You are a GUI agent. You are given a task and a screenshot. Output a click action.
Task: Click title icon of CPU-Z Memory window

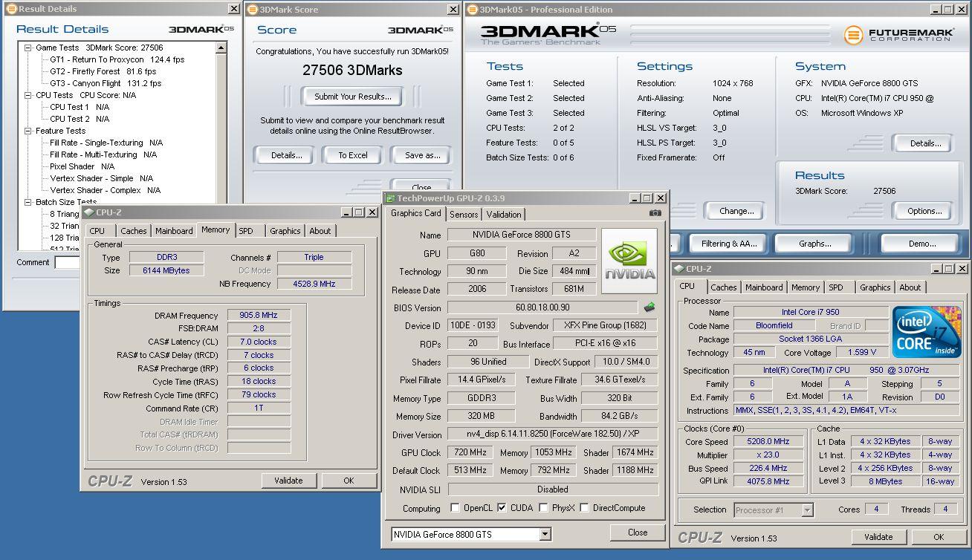(88, 212)
